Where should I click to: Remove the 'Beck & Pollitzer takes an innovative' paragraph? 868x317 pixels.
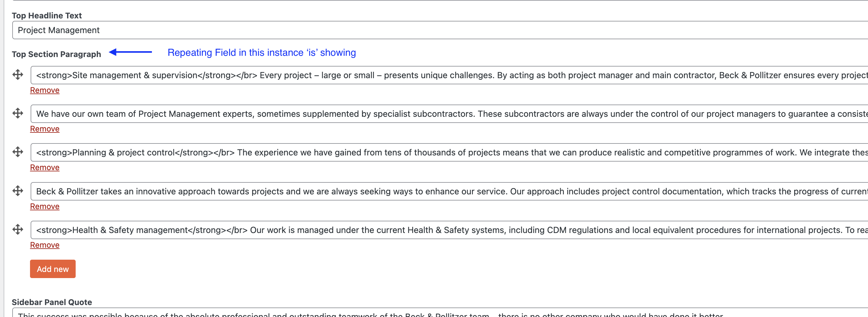click(45, 206)
